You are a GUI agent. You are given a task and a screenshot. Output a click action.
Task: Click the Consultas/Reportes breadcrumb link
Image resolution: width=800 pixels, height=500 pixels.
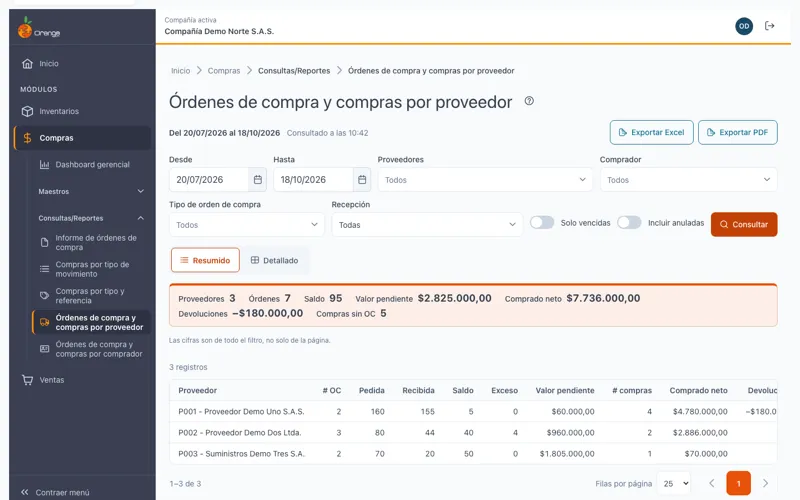294,71
